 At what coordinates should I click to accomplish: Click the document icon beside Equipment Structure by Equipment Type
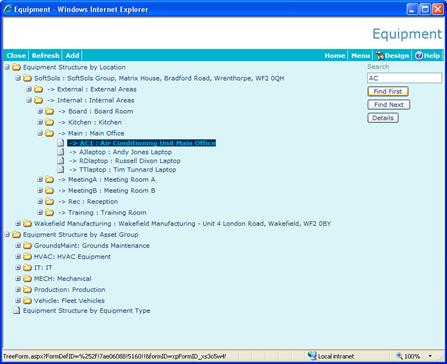click(16, 311)
